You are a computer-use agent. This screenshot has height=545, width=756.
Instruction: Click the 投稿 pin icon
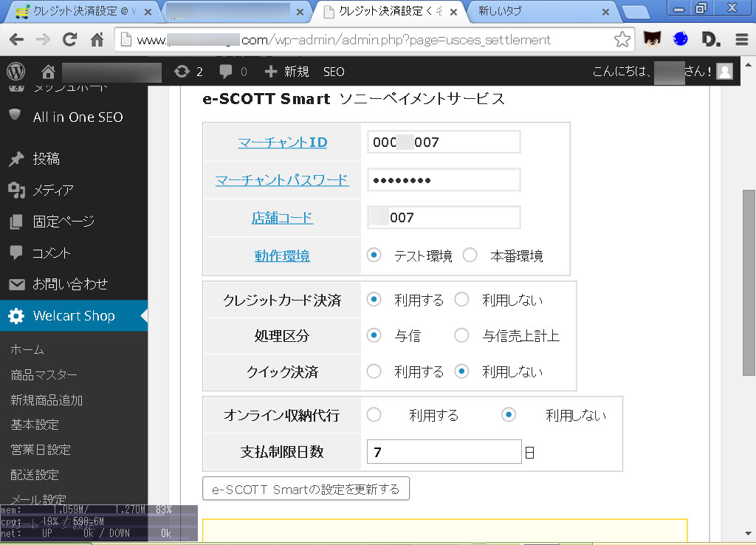[16, 159]
